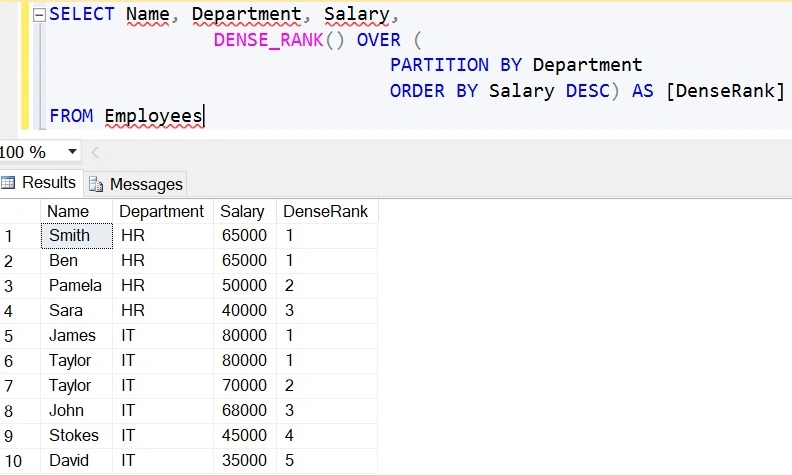Select the John name cell
This screenshot has height=475, width=792.
76,410
